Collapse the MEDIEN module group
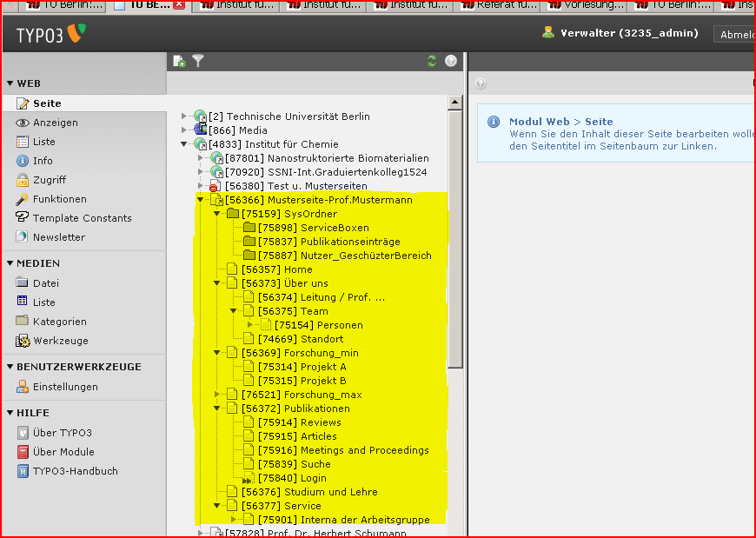This screenshot has height=538, width=756. coord(10,263)
